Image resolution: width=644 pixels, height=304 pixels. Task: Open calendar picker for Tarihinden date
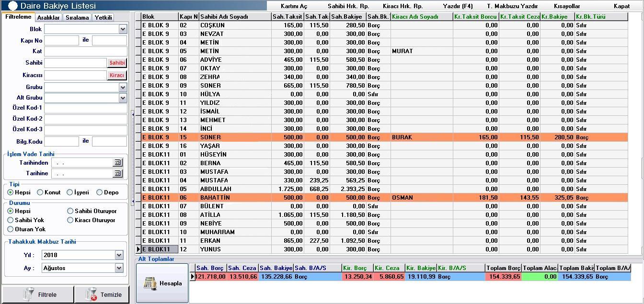(x=117, y=162)
